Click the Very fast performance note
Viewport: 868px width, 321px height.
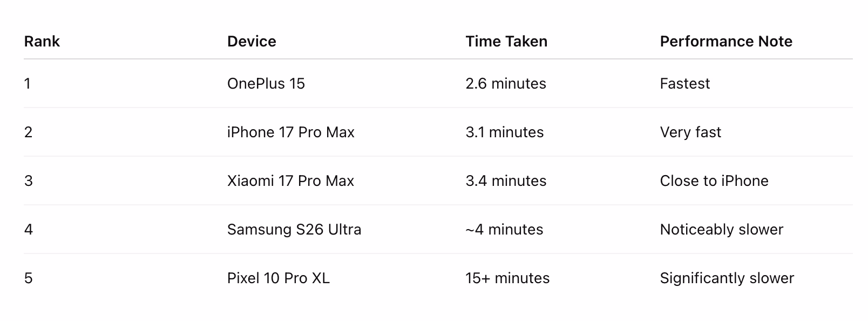click(690, 132)
